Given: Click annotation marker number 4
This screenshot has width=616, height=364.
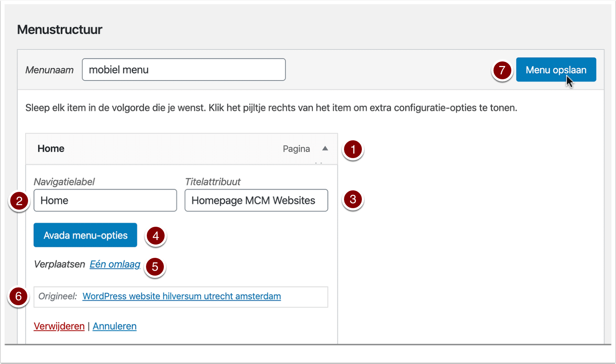Looking at the screenshot, I should [156, 236].
